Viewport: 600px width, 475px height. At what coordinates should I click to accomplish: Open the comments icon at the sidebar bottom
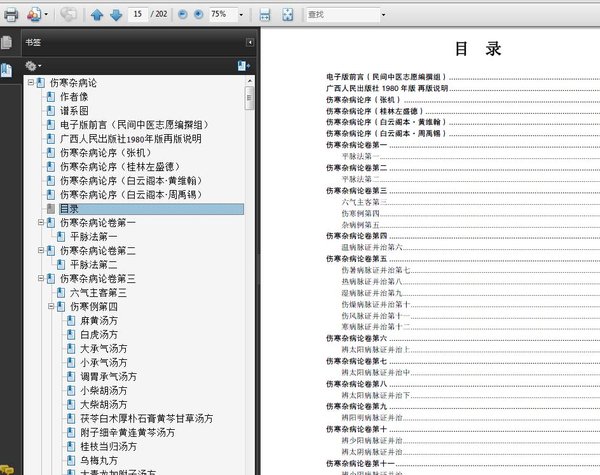coord(7,469)
